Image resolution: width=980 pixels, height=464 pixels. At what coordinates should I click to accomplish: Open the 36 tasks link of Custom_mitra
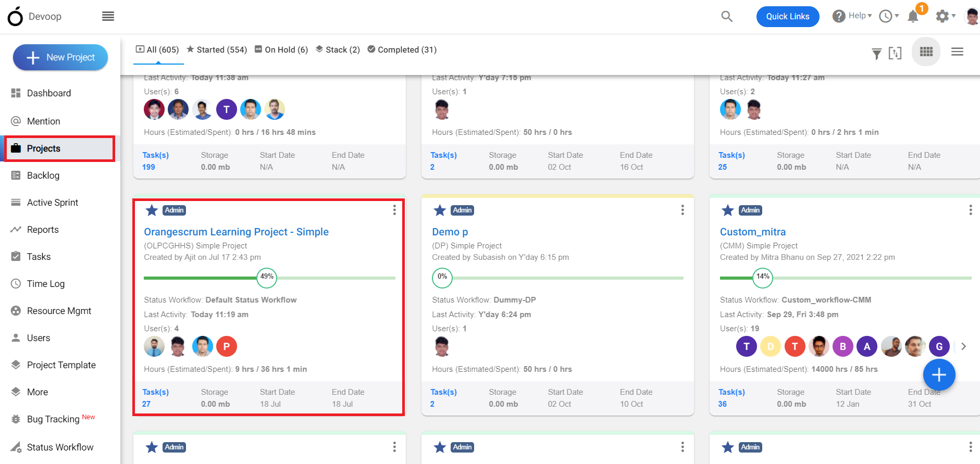coord(723,404)
